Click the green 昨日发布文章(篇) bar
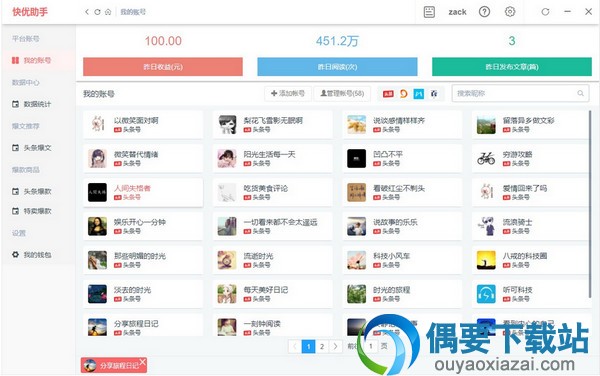This screenshot has height=376, width=600. pyautogui.click(x=512, y=67)
